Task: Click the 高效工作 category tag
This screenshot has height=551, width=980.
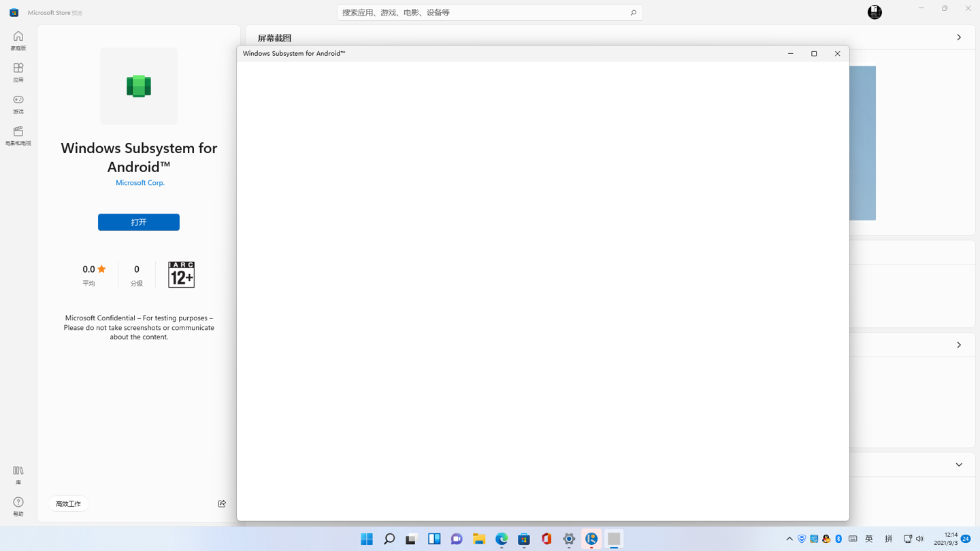Action: coord(68,504)
